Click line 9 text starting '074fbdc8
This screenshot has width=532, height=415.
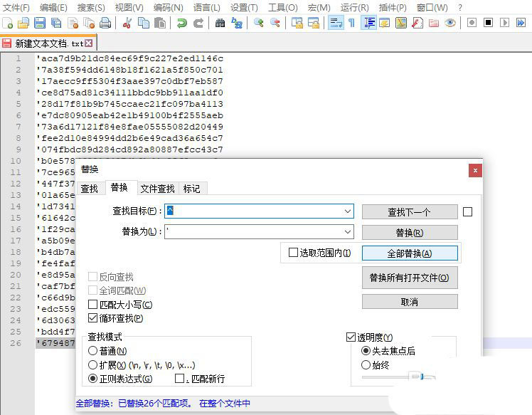[x=130, y=149]
